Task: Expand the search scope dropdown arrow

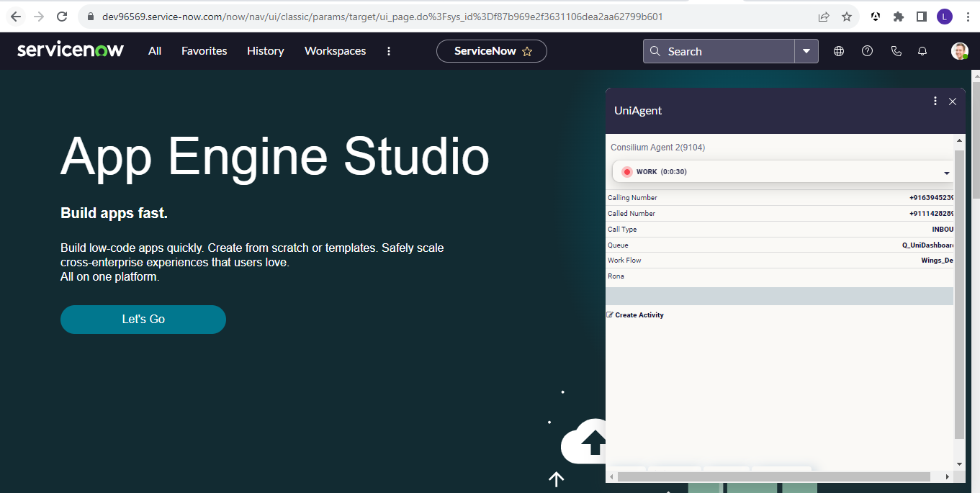Action: [x=806, y=51]
